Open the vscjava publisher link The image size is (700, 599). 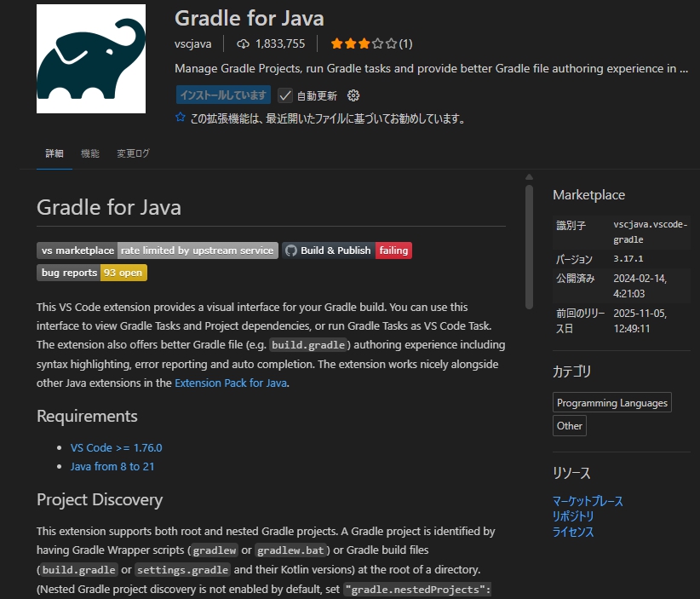[x=192, y=43]
